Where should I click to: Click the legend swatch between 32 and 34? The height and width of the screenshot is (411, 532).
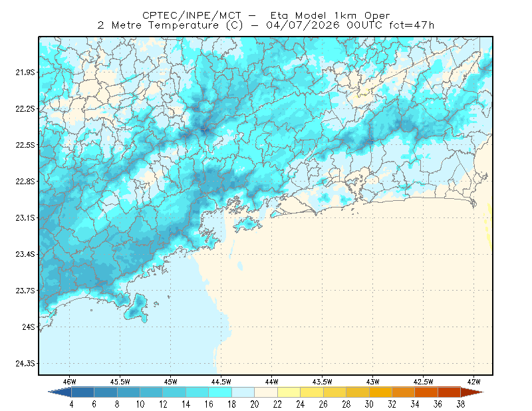point(404,392)
